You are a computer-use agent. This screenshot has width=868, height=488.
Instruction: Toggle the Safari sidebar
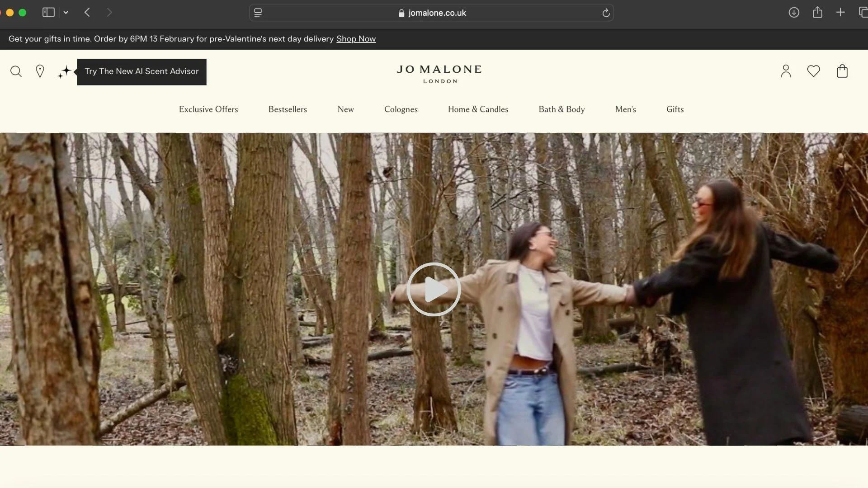pos(48,13)
